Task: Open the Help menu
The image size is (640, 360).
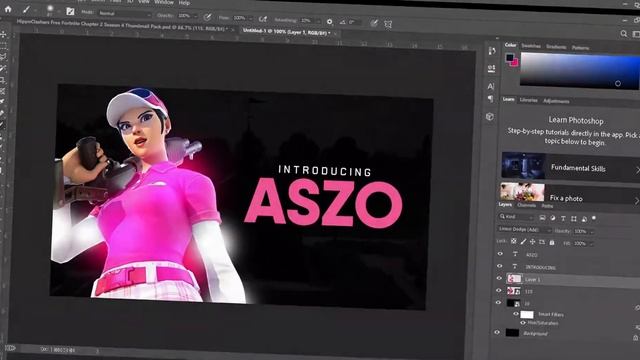Action: click(184, 3)
